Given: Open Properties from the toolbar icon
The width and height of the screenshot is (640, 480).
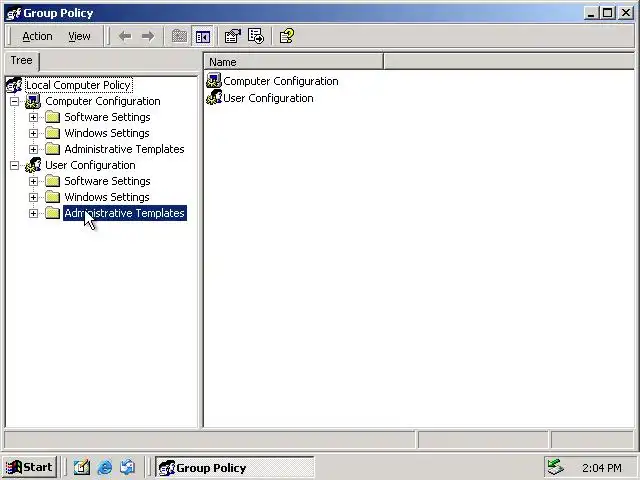Looking at the screenshot, I should tap(233, 36).
